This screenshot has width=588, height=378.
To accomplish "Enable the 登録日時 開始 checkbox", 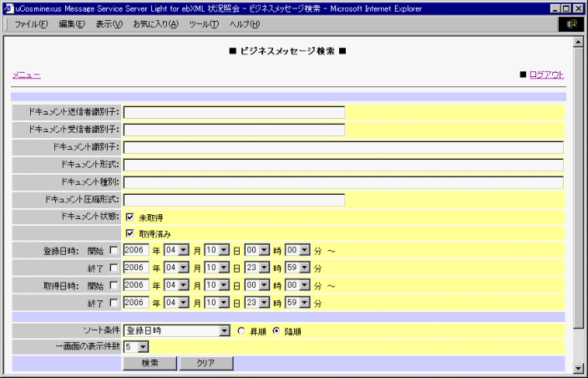I will tap(114, 250).
